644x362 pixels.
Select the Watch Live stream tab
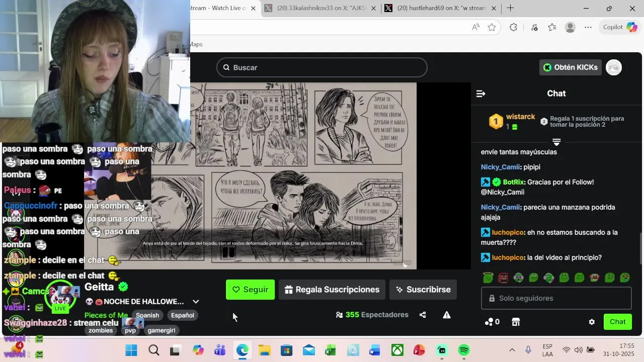tap(219, 8)
